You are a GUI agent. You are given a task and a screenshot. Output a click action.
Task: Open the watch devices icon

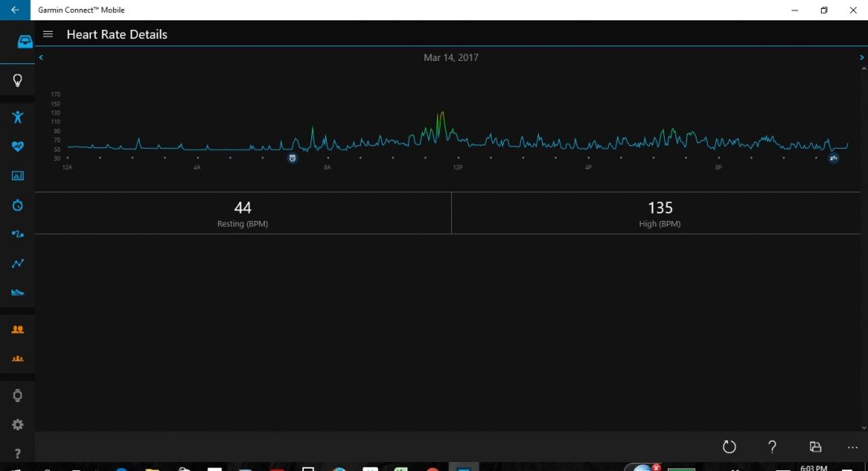coord(18,395)
